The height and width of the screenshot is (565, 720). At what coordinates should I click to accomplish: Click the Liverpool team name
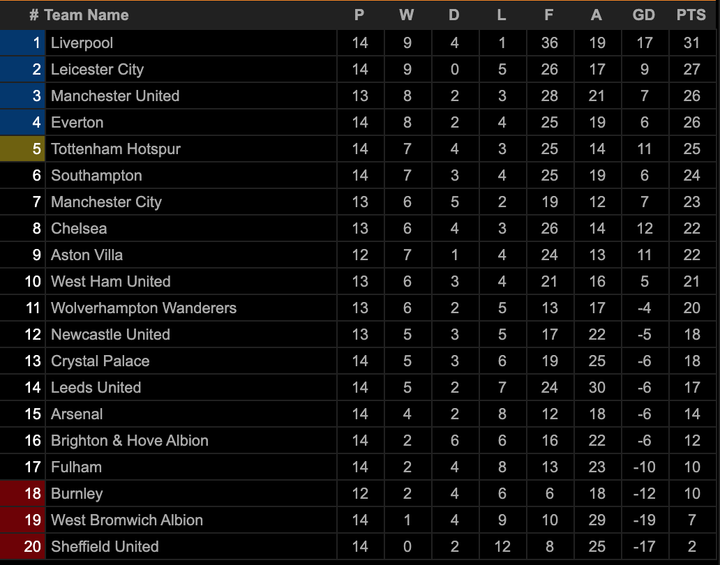pyautogui.click(x=82, y=43)
